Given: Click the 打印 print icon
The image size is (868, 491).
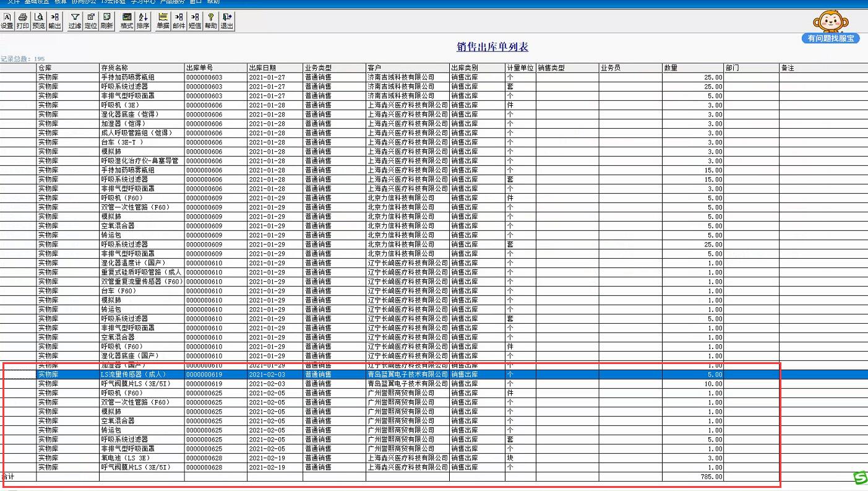Looking at the screenshot, I should pyautogui.click(x=23, y=21).
